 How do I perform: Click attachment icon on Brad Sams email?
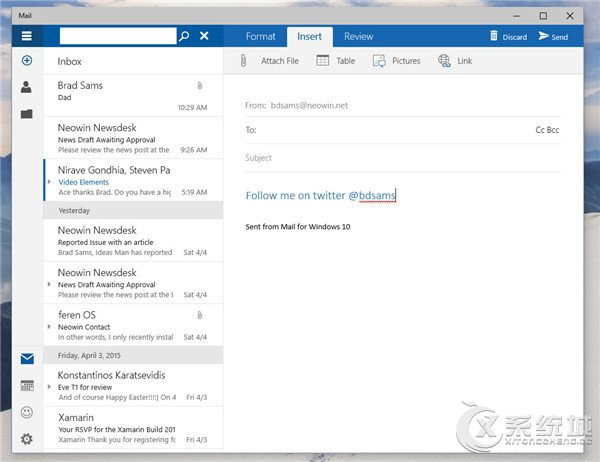[199, 85]
